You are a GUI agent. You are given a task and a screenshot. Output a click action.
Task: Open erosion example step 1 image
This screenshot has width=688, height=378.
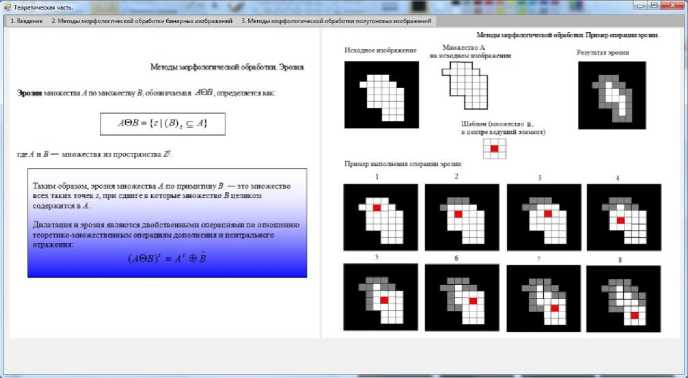(380, 217)
